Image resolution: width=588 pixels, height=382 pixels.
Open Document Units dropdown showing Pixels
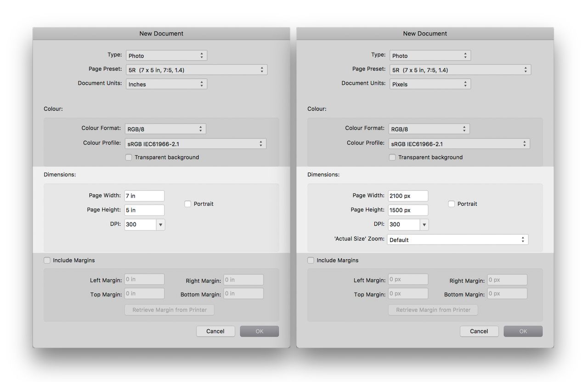pyautogui.click(x=430, y=84)
